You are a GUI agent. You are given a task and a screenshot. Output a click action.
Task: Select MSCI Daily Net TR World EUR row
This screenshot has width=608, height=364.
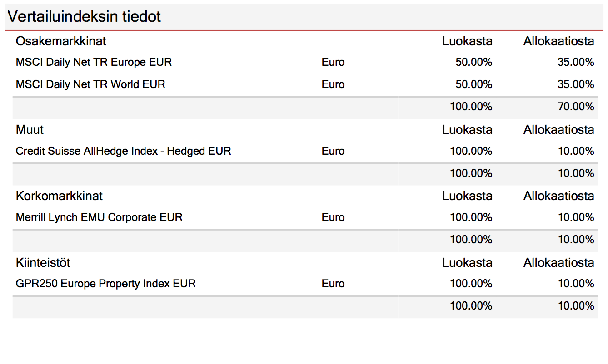pos(305,84)
